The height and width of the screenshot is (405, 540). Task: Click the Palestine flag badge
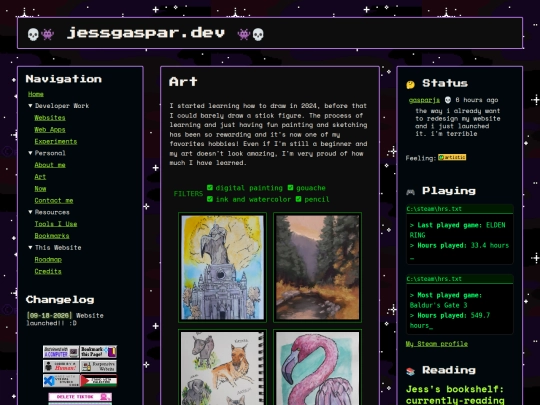point(98,381)
